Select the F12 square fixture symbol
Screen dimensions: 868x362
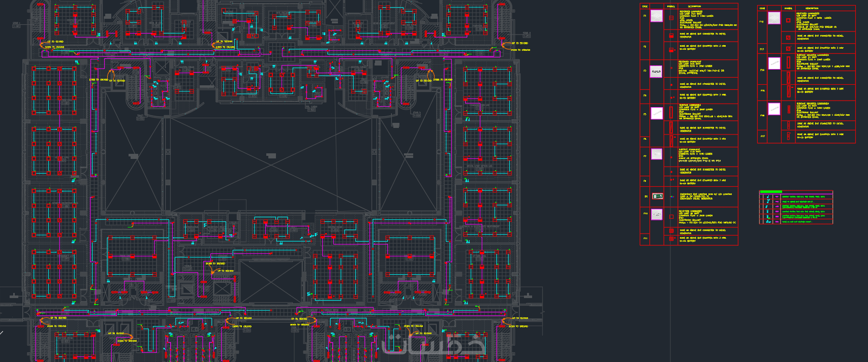[788, 20]
